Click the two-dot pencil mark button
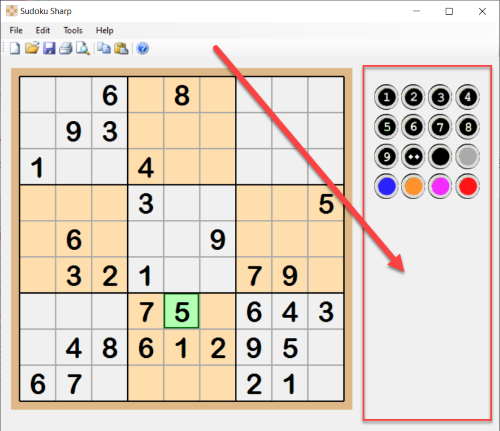This screenshot has width=500, height=431. click(x=413, y=157)
